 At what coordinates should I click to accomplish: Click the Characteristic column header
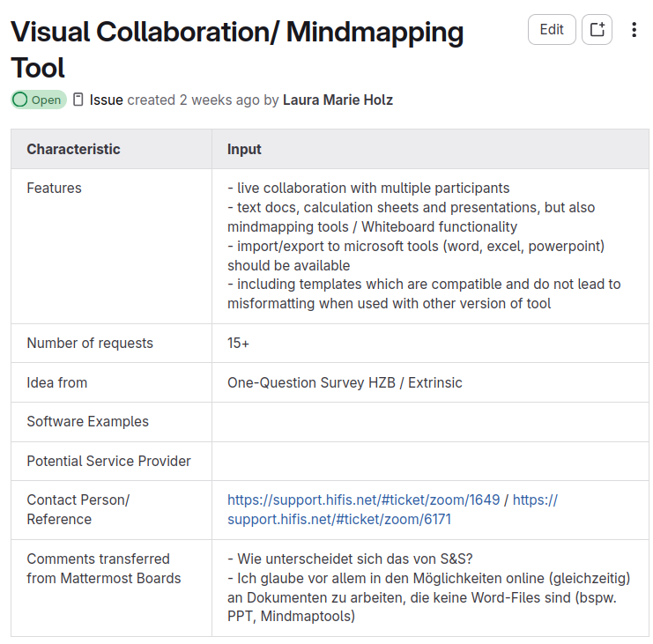[73, 149]
